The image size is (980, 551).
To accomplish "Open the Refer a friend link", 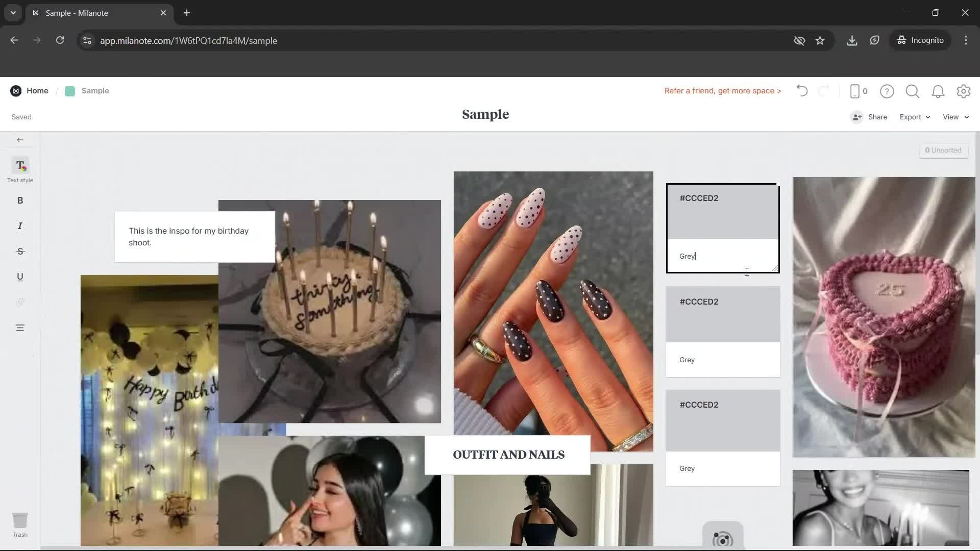I will pyautogui.click(x=722, y=91).
